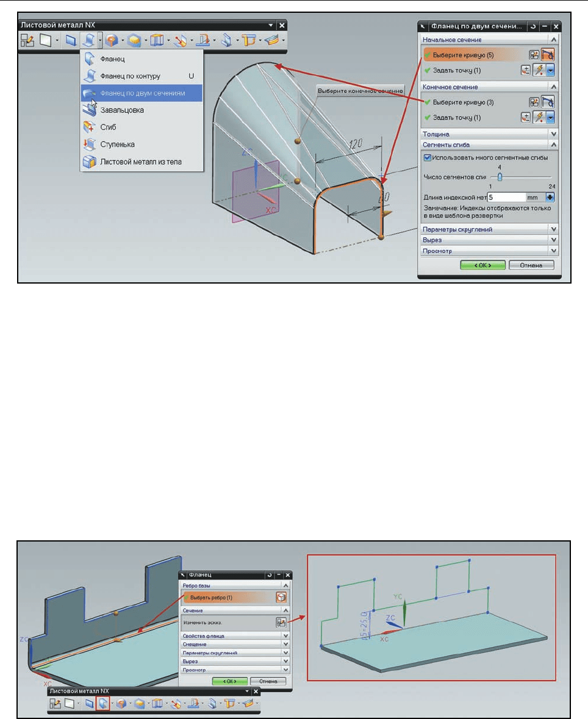
Task: Click the Выберите кривую (3) selection row
Action: pyautogui.click(x=475, y=102)
